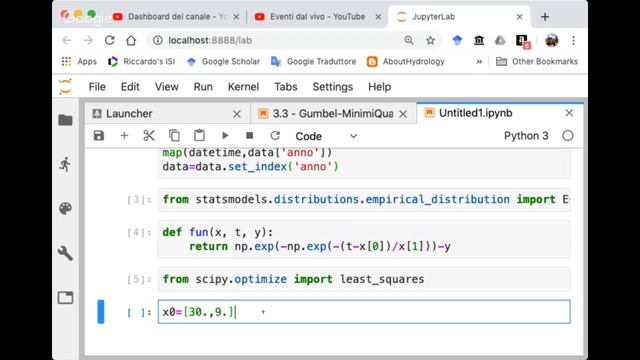Open the cell type dropdown showing Code
640x360 pixels.
point(326,136)
